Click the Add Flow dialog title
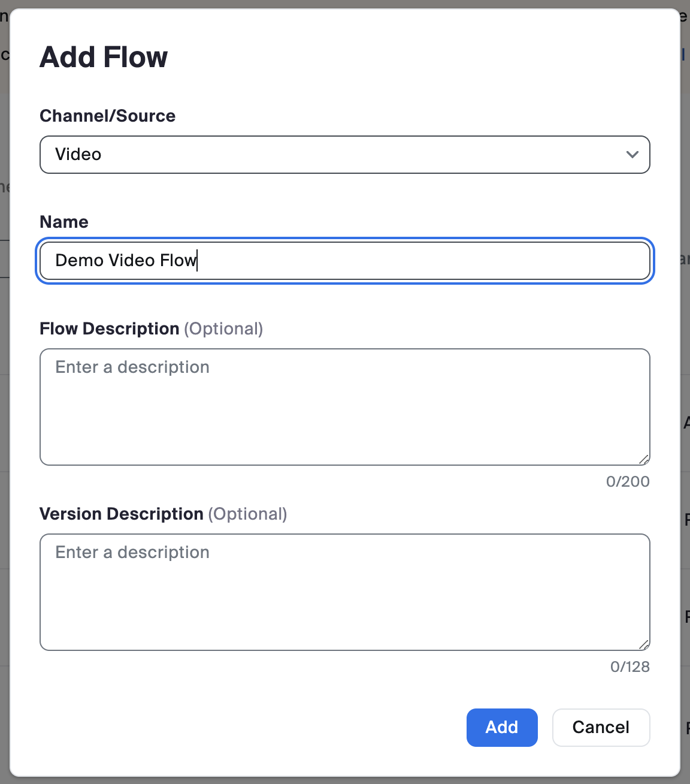Screen dimensions: 690x784 click(x=103, y=57)
